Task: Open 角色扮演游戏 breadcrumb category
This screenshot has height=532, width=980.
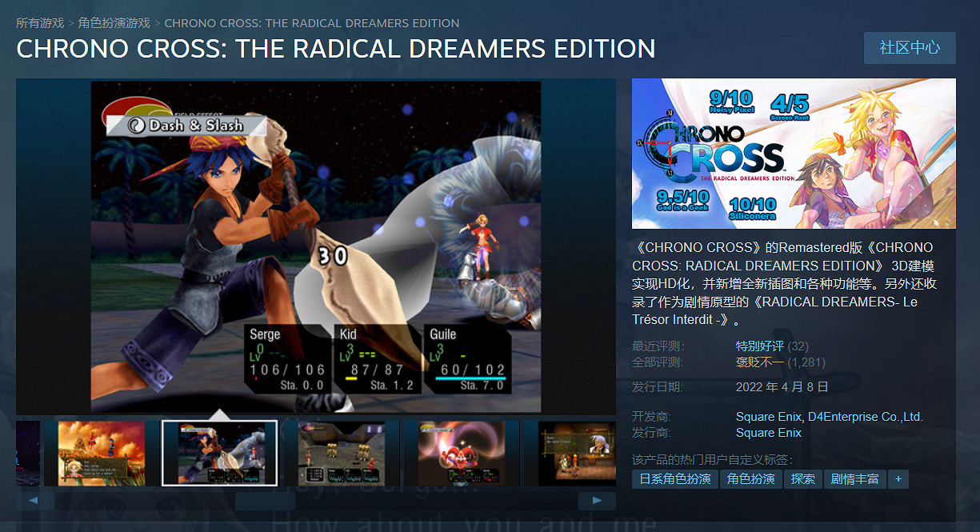Action: click(114, 23)
